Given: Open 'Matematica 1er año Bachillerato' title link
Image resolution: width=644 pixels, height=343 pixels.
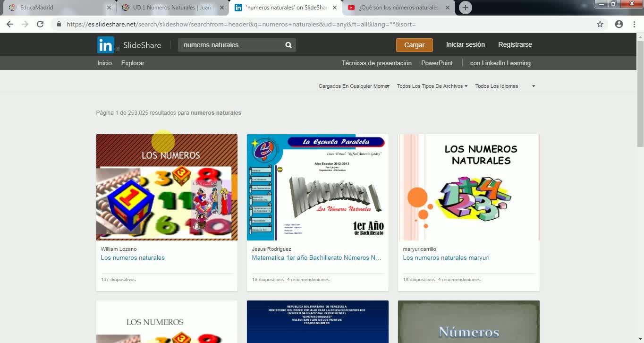Looking at the screenshot, I should click(316, 258).
